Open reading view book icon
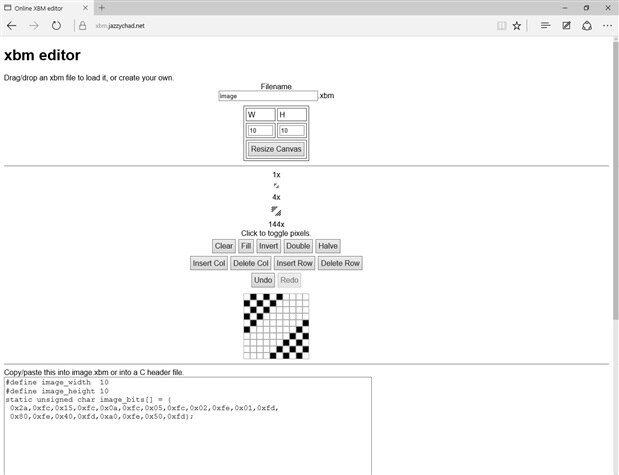The image size is (619, 475). tap(501, 26)
